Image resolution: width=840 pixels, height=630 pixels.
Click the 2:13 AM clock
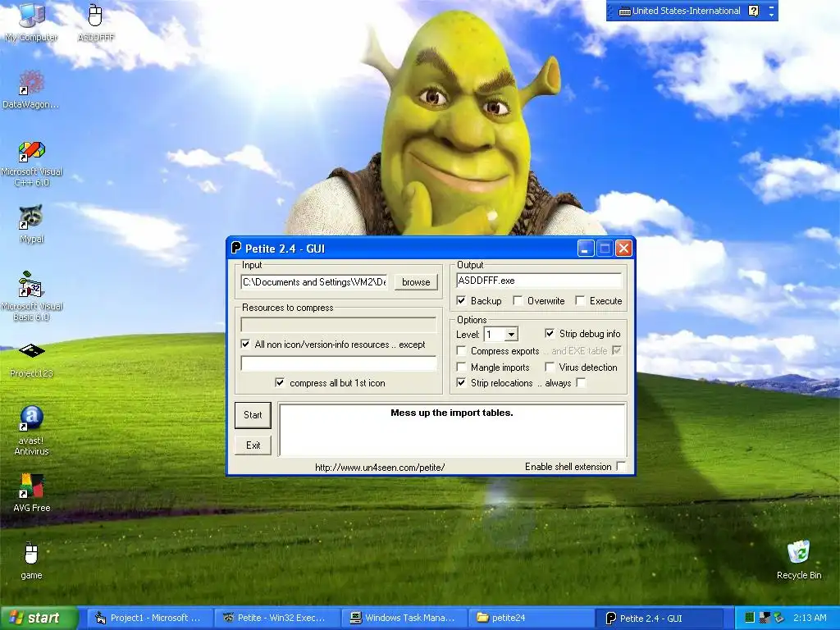point(810,618)
